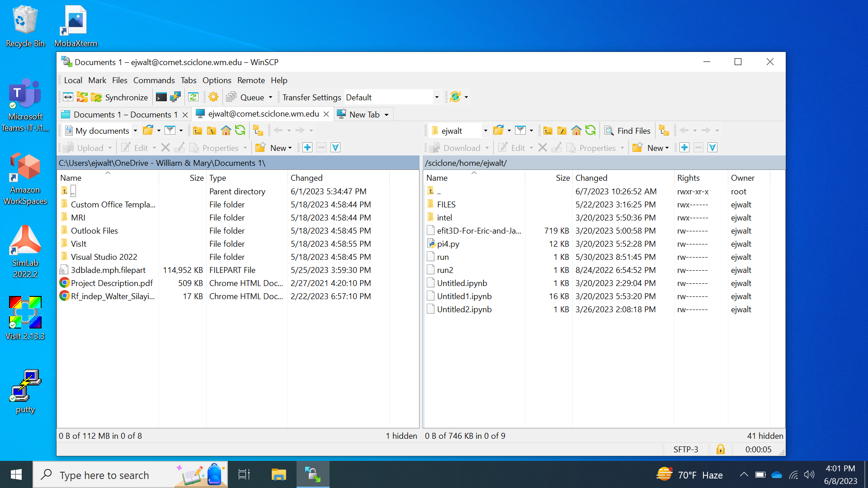Screen dimensions: 868x488
Task: Refresh the remote panel directory
Action: point(590,131)
